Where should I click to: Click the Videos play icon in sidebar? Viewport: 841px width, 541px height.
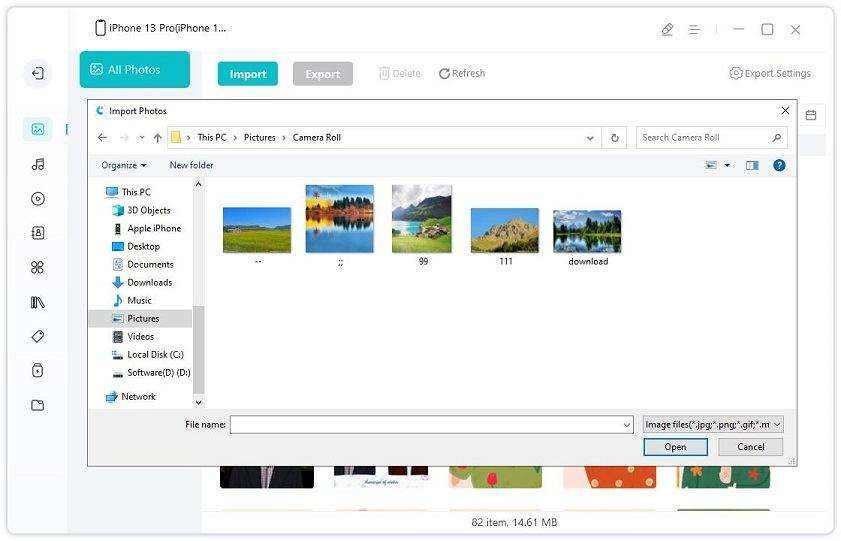[x=38, y=199]
